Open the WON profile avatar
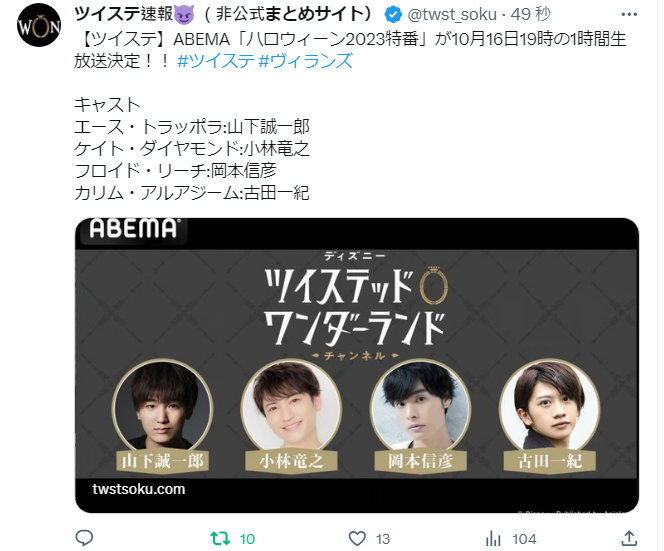 point(39,26)
